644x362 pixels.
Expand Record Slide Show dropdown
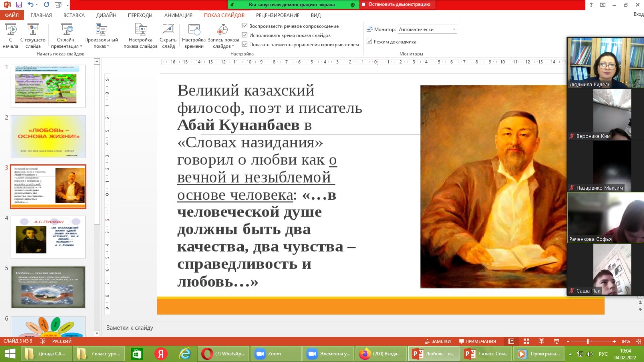tap(223, 40)
